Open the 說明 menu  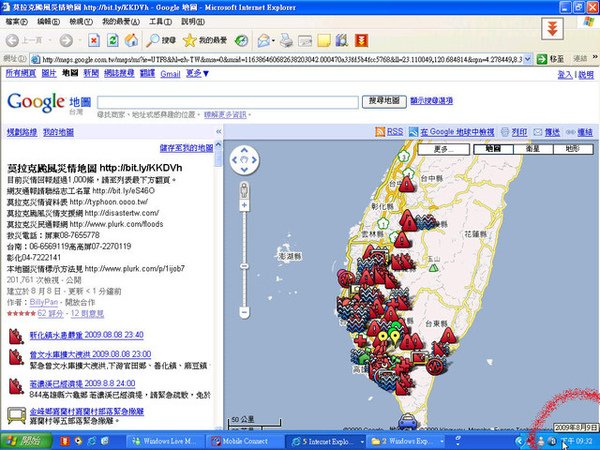click(x=193, y=21)
